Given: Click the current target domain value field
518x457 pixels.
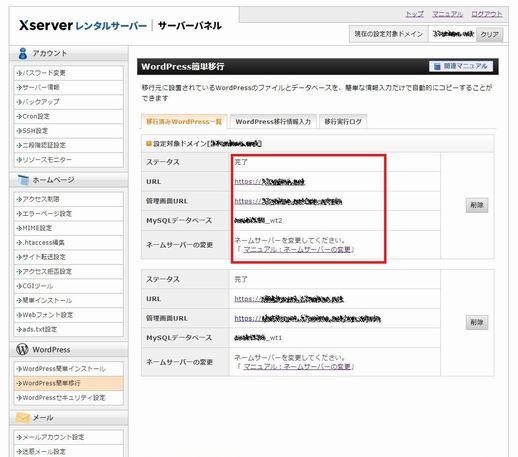Looking at the screenshot, I should (x=453, y=34).
